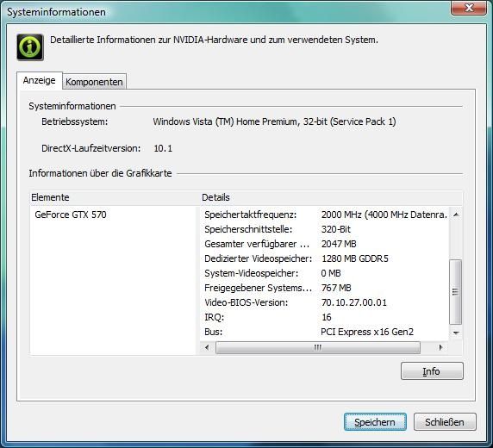Switch to the Komponenten tab
493x448 pixels.
94,82
